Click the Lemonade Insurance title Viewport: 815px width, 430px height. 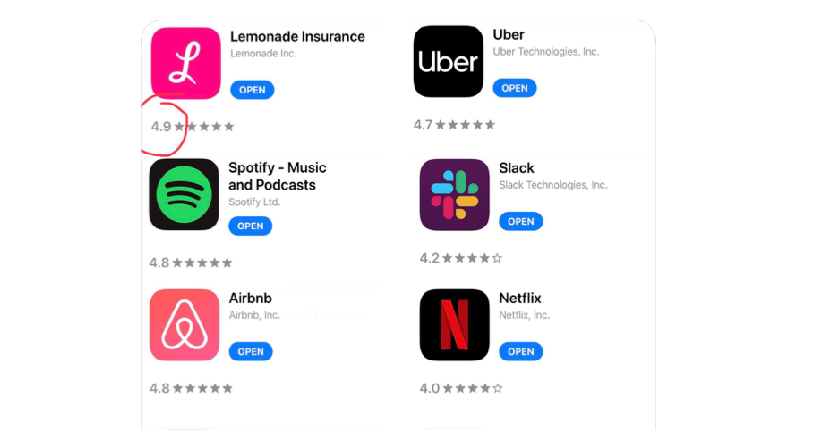coord(297,37)
